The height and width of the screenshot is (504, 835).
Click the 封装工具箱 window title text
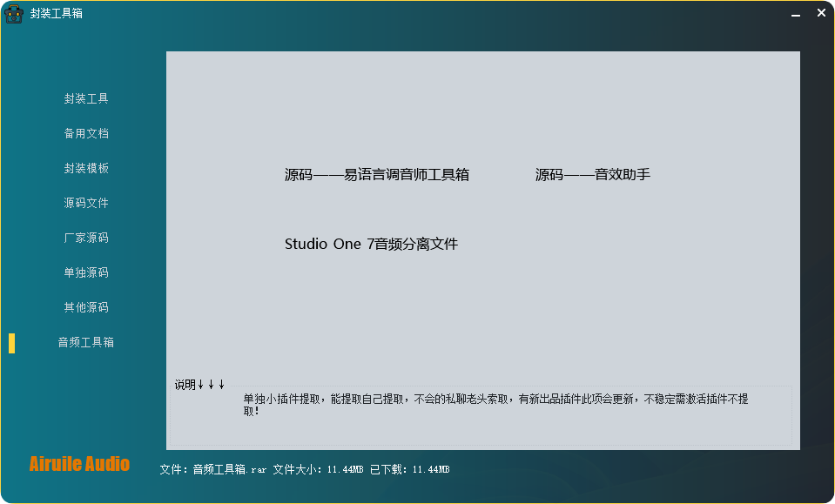pyautogui.click(x=57, y=13)
